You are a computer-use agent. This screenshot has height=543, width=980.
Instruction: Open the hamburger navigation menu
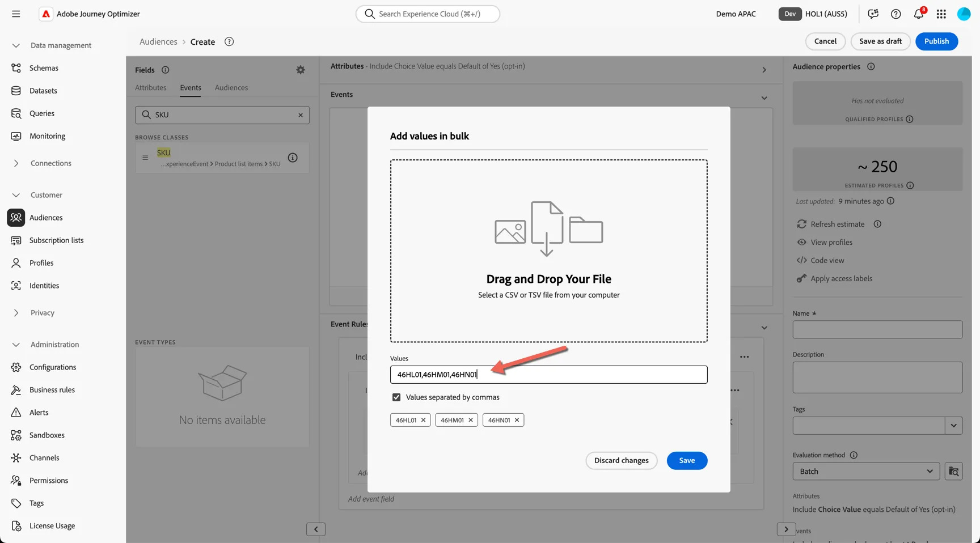tap(16, 14)
